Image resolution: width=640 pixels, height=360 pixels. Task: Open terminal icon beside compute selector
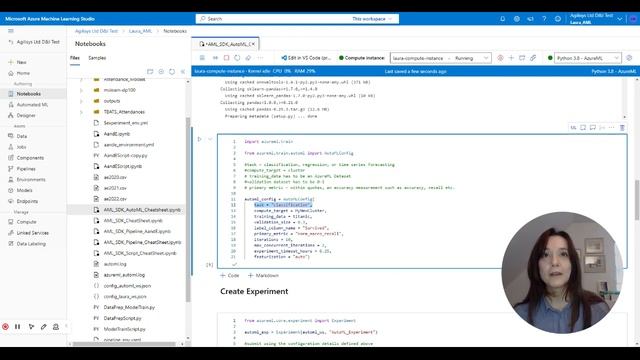[522, 58]
